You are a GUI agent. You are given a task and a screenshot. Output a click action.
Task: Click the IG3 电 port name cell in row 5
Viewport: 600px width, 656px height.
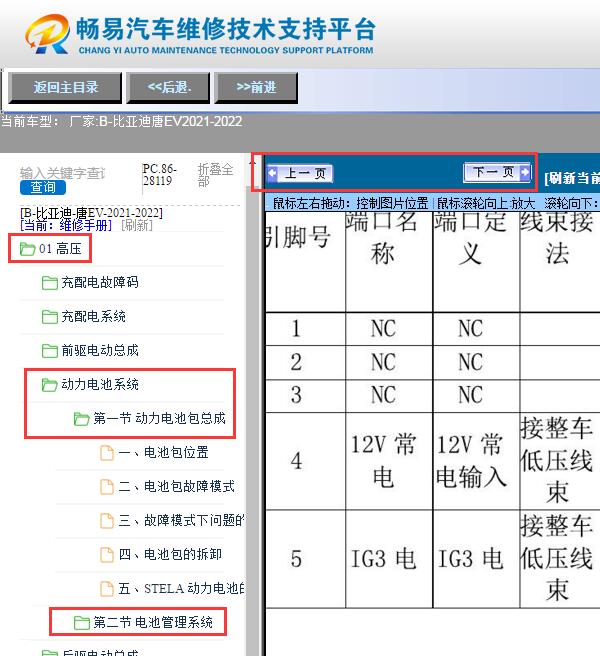[x=389, y=559]
